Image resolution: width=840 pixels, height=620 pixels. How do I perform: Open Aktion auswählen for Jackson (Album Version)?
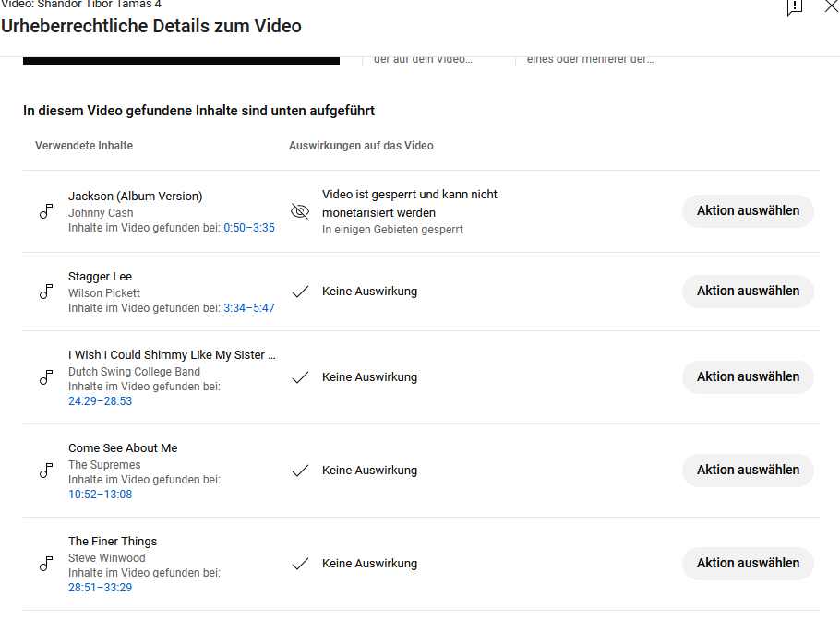[748, 211]
